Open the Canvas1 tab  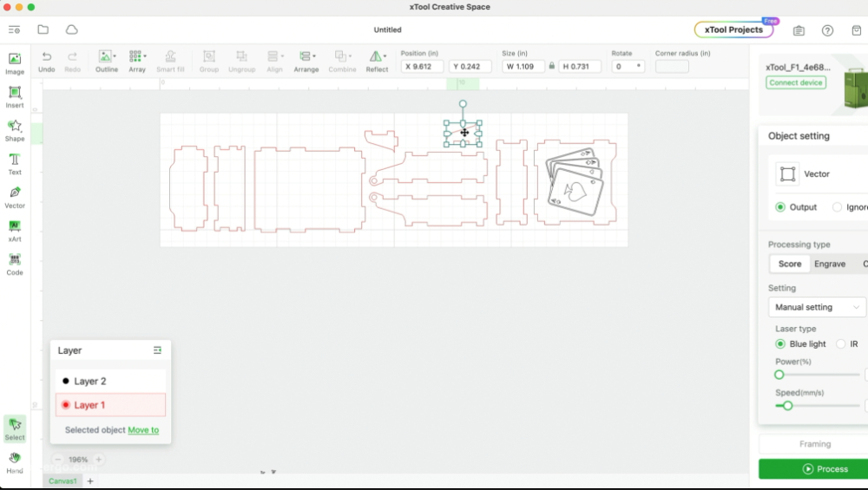coord(62,480)
